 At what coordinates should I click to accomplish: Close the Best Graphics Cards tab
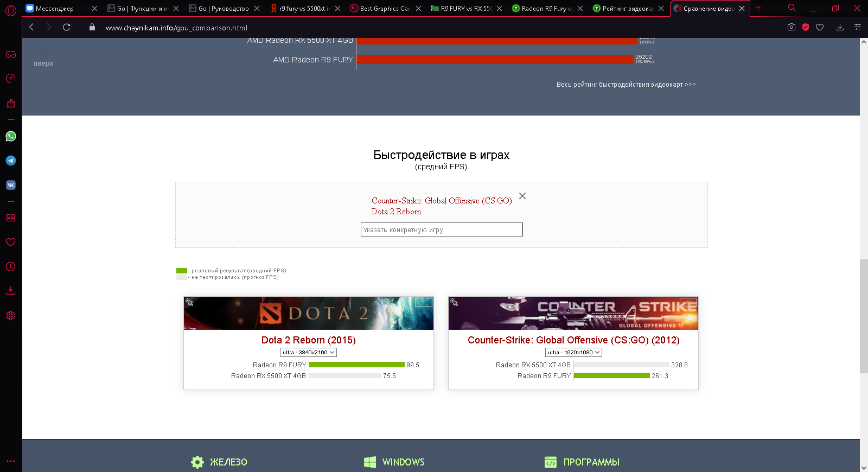(x=419, y=9)
